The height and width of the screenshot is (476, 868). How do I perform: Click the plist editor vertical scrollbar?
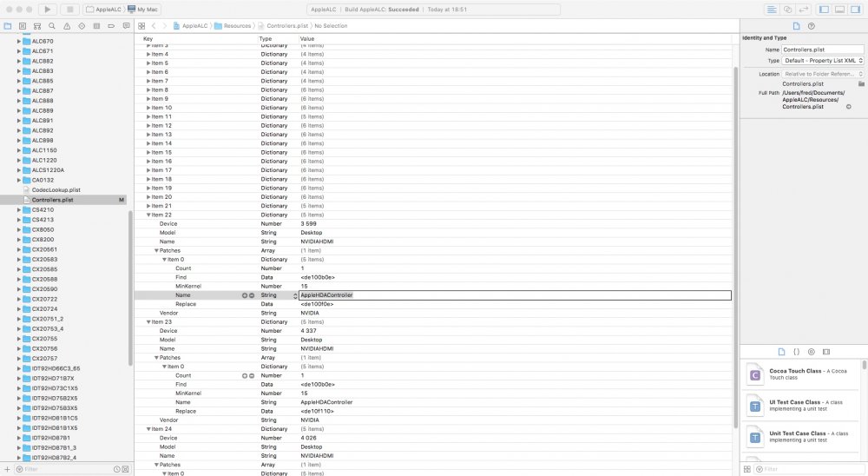tap(736, 247)
